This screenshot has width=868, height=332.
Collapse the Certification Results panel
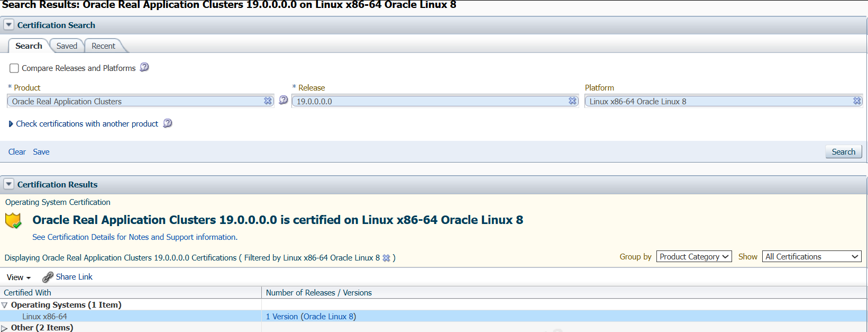click(x=8, y=184)
